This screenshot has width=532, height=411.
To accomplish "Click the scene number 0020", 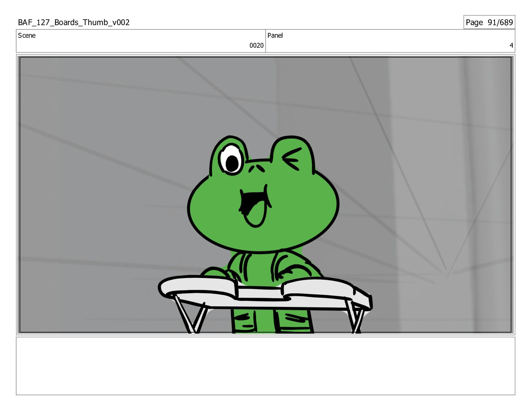I will click(x=256, y=45).
